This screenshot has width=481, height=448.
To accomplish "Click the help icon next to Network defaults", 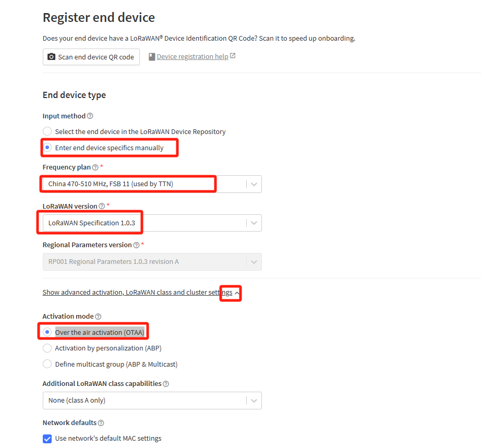I will point(101,423).
